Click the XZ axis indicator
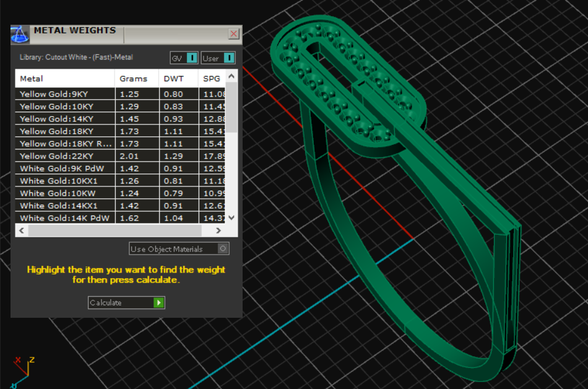This screenshot has width=588, height=389. click(x=24, y=372)
